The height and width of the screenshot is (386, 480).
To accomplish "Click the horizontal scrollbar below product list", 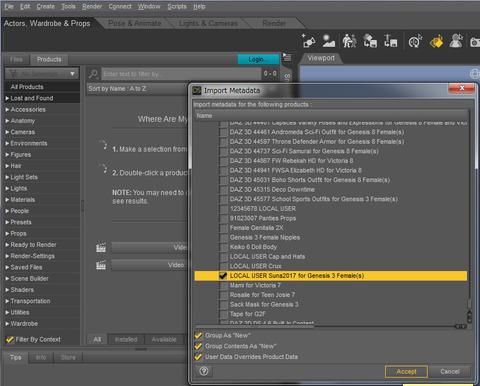I will point(255,327).
